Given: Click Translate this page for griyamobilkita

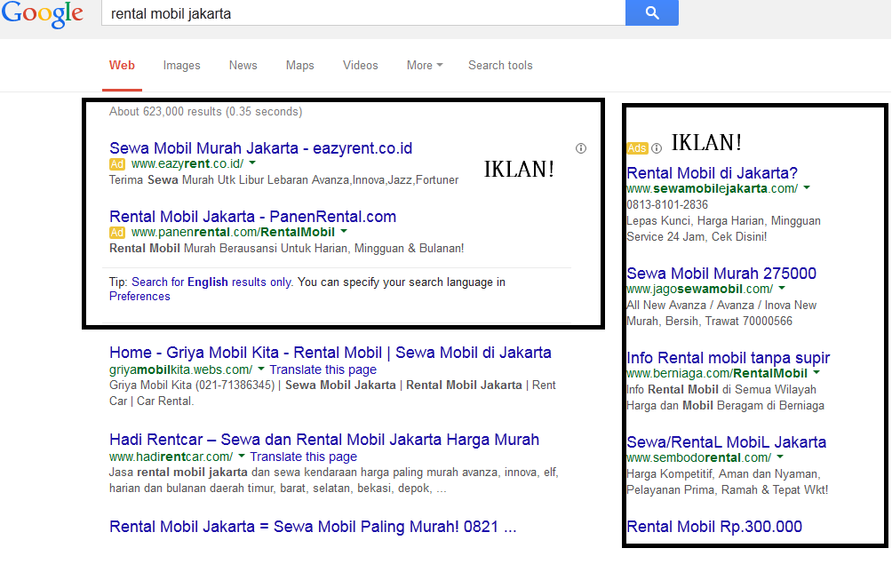Looking at the screenshot, I should pyautogui.click(x=323, y=369).
